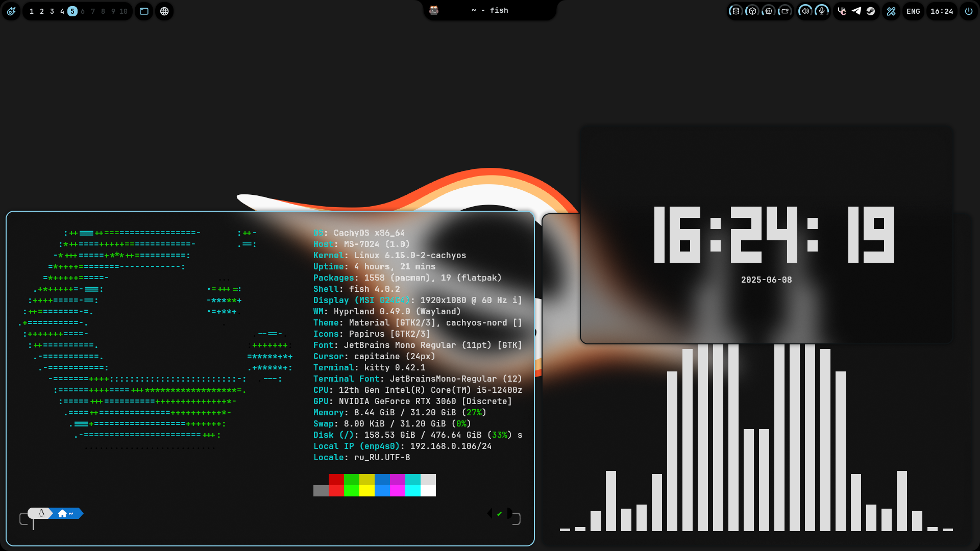
Task: Switch to workspace 6
Action: (83, 11)
